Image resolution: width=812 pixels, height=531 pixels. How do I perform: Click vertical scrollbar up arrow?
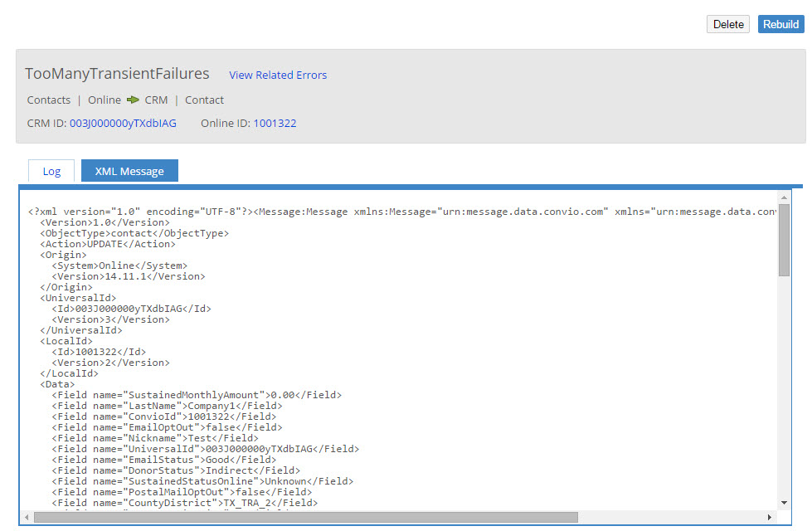[x=784, y=197]
